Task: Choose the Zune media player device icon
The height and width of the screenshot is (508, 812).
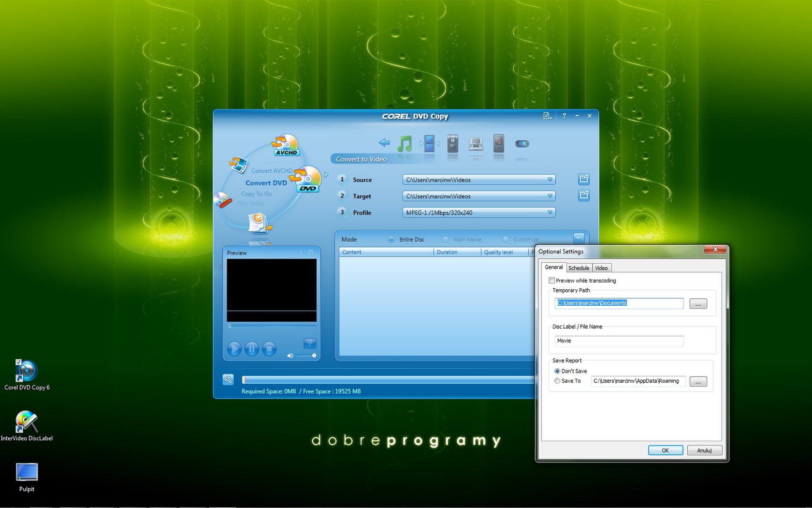Action: coord(499,144)
